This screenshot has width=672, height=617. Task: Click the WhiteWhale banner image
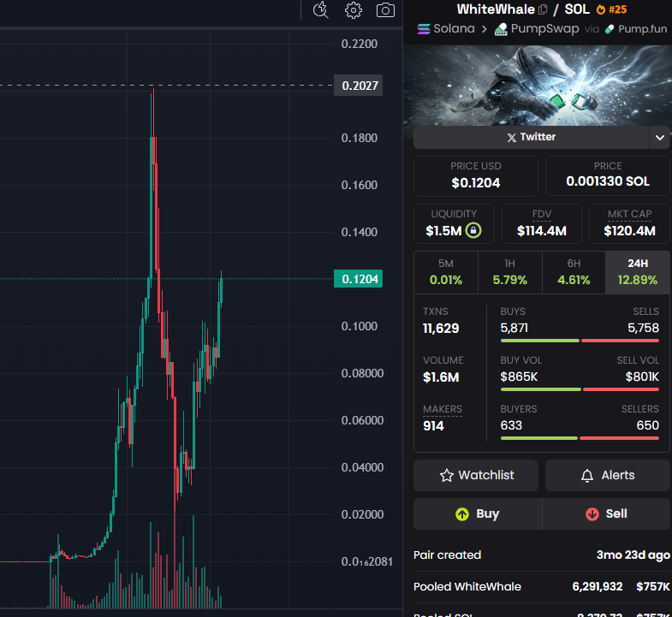coord(538,86)
